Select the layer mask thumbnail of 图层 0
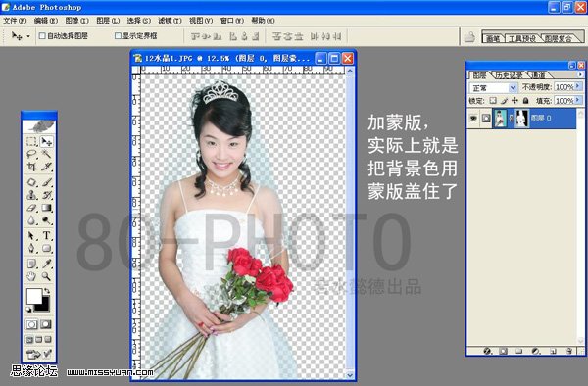Screen dimensions: 588x386 pyautogui.click(x=521, y=118)
